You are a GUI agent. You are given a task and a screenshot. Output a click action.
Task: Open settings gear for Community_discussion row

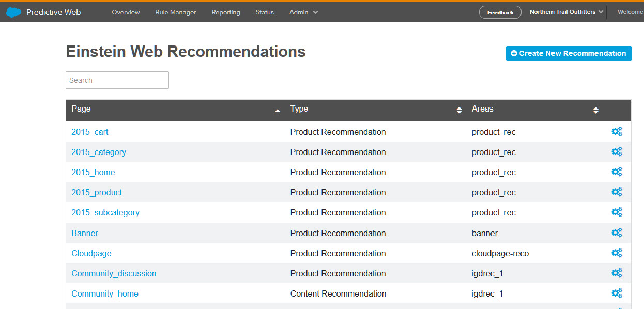[x=617, y=273]
